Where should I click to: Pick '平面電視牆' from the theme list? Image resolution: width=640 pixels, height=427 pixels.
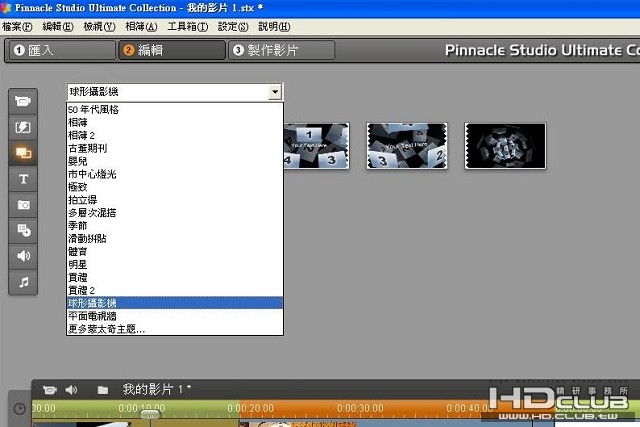175,316
